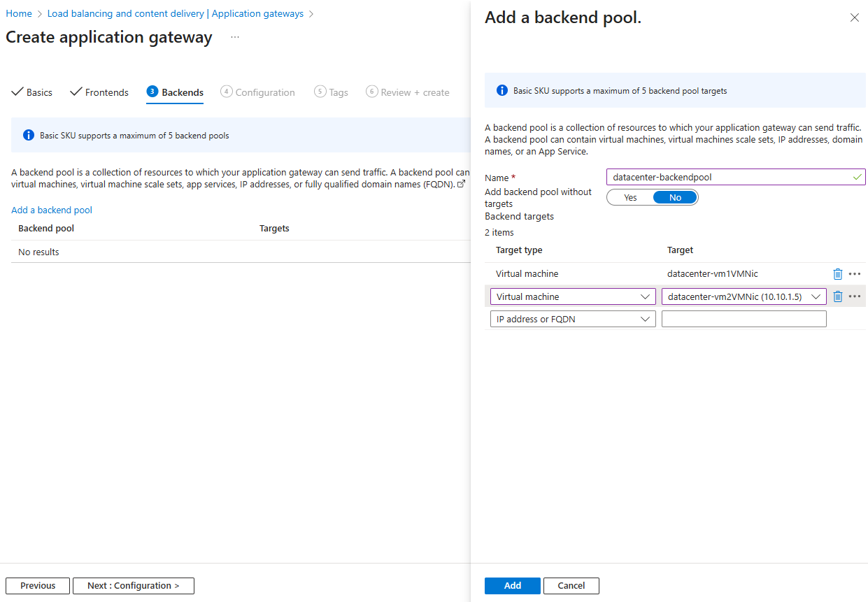Open more options for datacenter-vm1VMNic row
Image resolution: width=868 pixels, height=602 pixels.
(x=854, y=274)
